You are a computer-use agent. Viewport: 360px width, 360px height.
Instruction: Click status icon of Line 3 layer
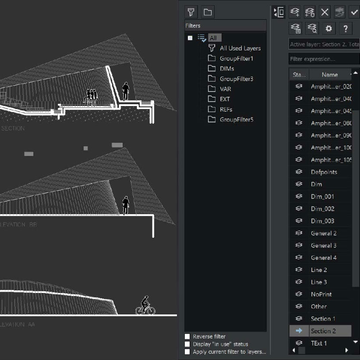point(299,282)
